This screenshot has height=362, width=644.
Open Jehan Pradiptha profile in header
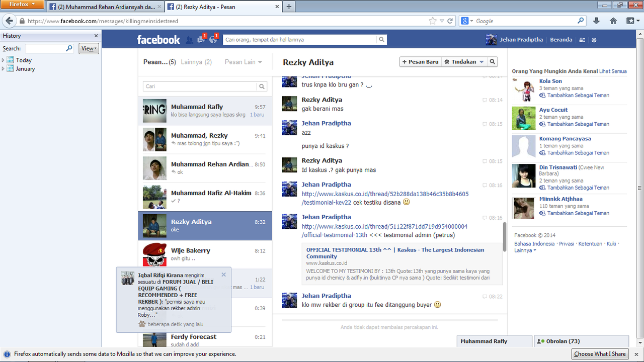(515, 40)
